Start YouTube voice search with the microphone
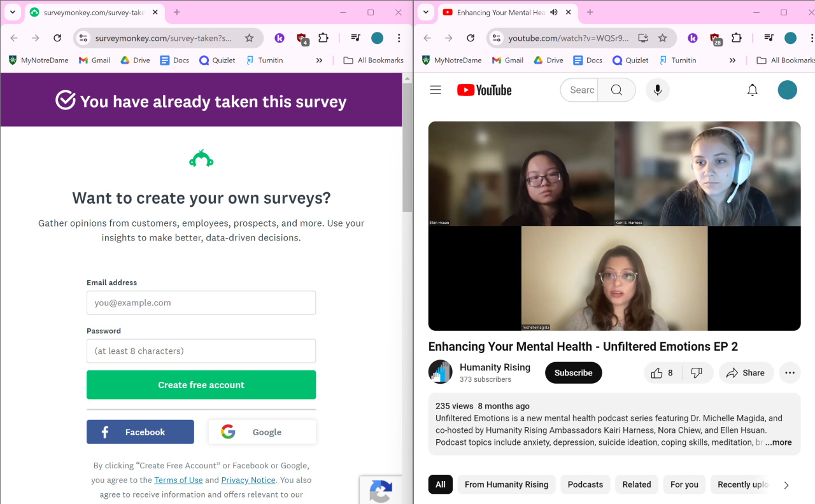Screen dimensions: 815x504 tap(658, 90)
